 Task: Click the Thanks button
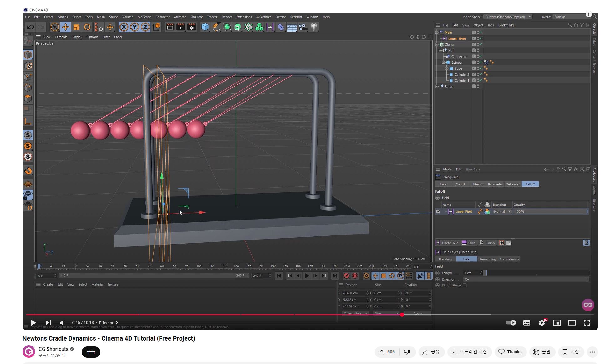click(x=510, y=352)
